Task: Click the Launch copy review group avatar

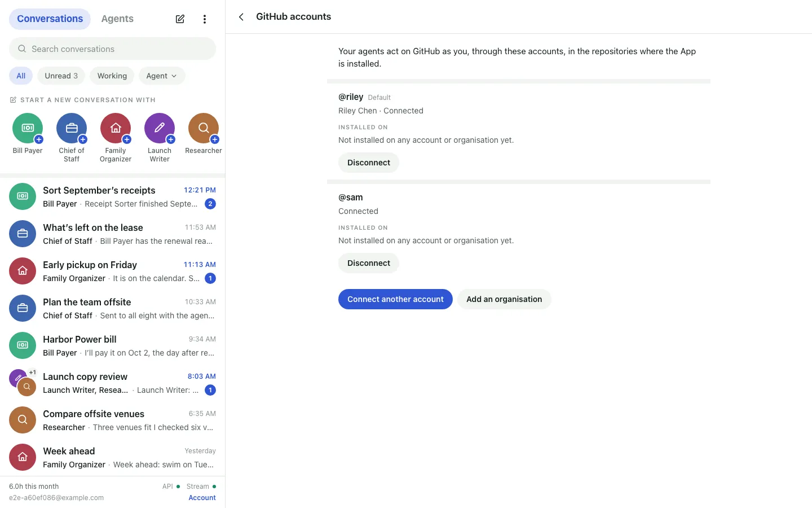Action: tap(23, 383)
